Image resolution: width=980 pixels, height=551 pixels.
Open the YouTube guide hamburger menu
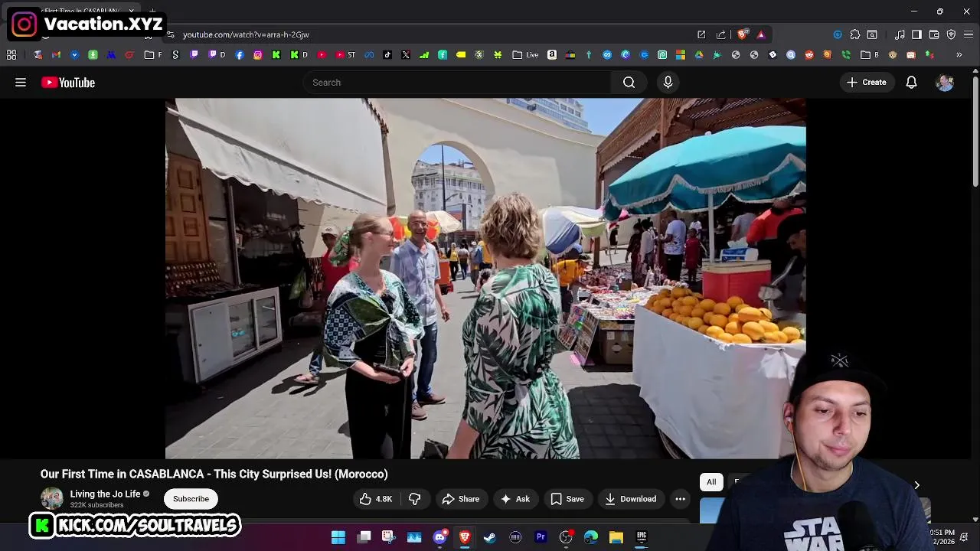click(21, 83)
